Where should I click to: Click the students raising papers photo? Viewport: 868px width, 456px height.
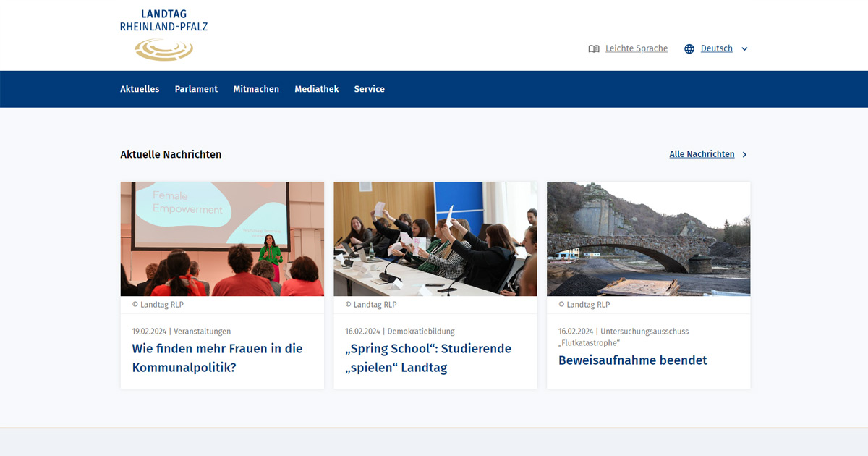(x=435, y=239)
